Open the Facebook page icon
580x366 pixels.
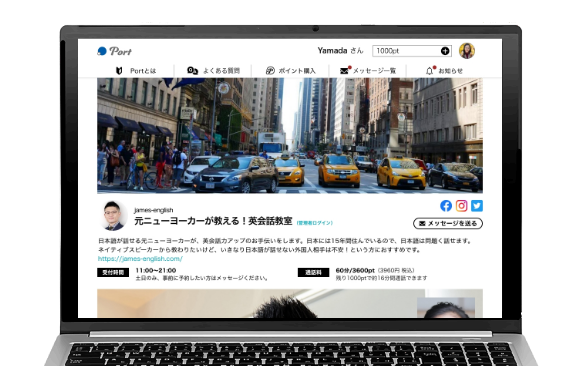click(446, 206)
